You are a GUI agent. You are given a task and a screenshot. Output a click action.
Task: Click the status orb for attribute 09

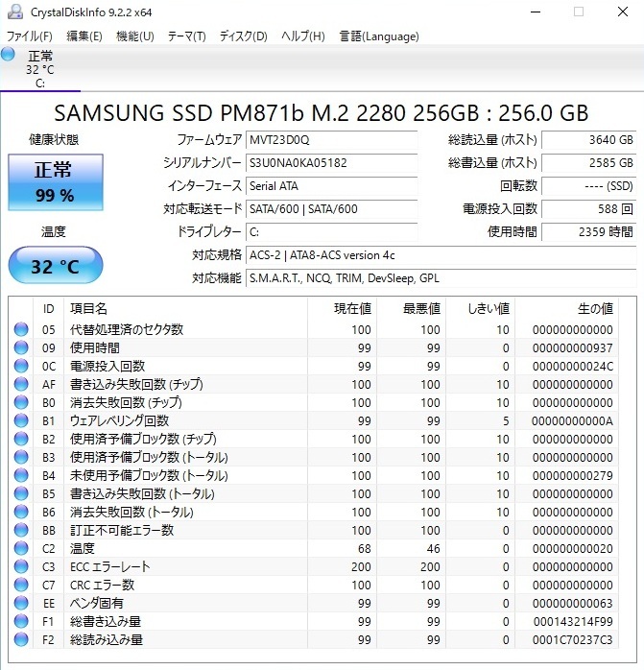point(21,347)
